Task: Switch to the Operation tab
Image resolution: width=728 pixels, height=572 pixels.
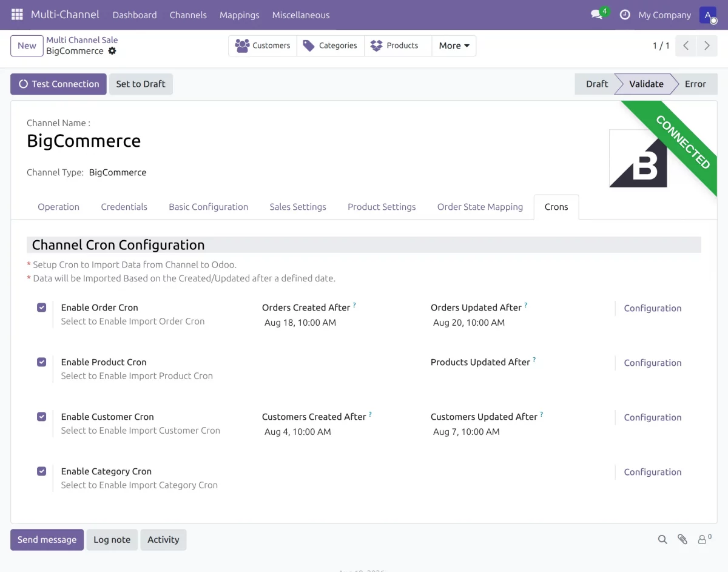Action: [58, 207]
